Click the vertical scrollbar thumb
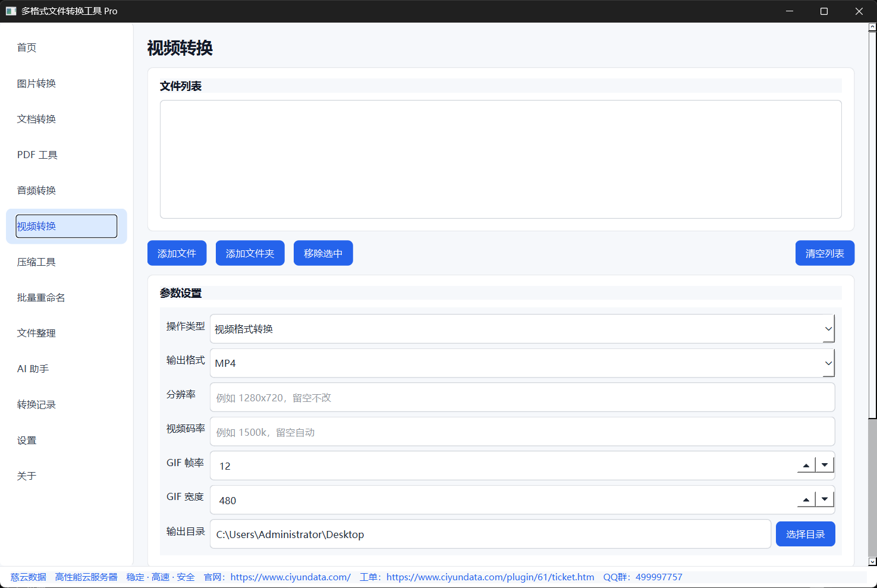 tap(872, 225)
